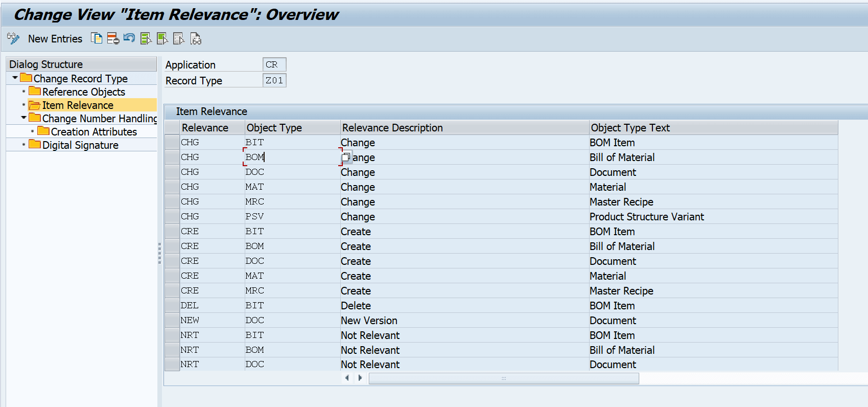This screenshot has height=407, width=868.
Task: Select Item Relevance tree node
Action: point(78,105)
